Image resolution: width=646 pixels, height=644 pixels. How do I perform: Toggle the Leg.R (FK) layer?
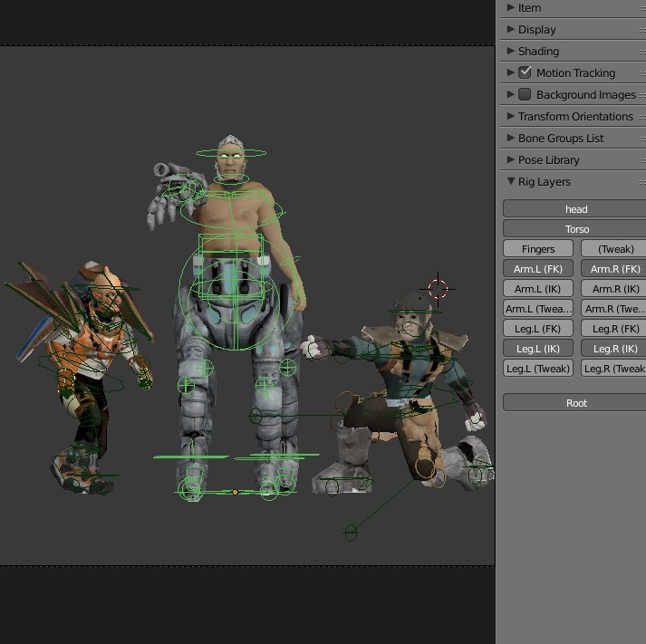pyautogui.click(x=613, y=329)
